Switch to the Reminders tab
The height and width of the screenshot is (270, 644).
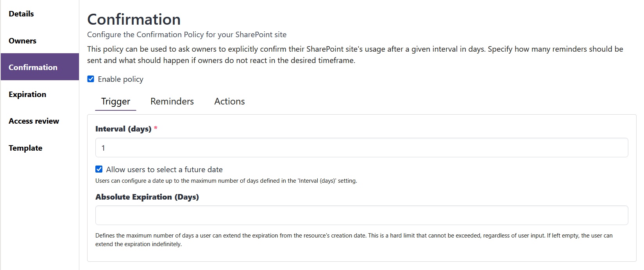click(172, 102)
